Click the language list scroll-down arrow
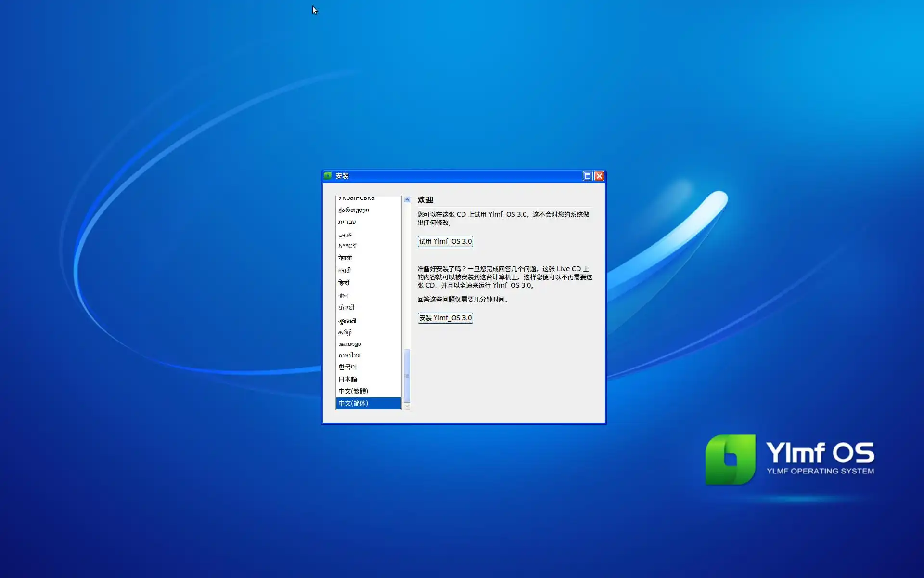924x578 pixels. point(407,407)
